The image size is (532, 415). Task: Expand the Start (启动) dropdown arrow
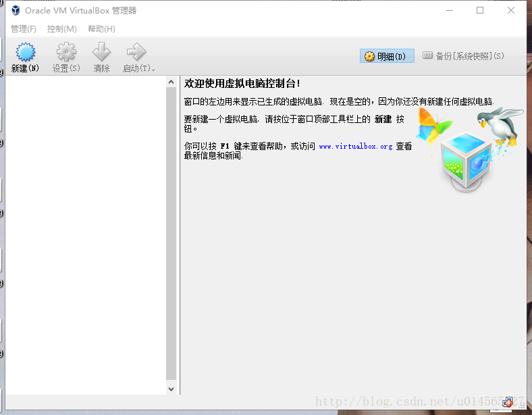tap(154, 70)
